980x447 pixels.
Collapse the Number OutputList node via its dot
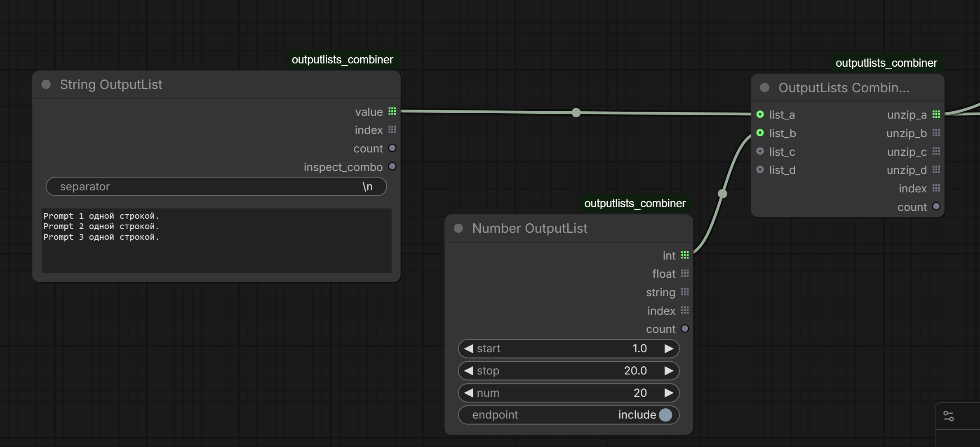(458, 228)
